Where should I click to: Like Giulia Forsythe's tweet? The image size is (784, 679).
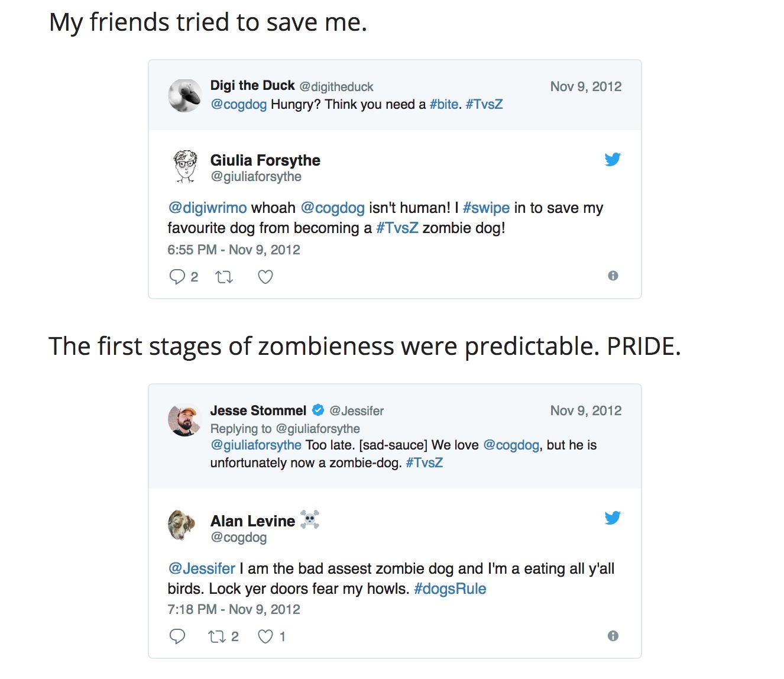point(265,277)
